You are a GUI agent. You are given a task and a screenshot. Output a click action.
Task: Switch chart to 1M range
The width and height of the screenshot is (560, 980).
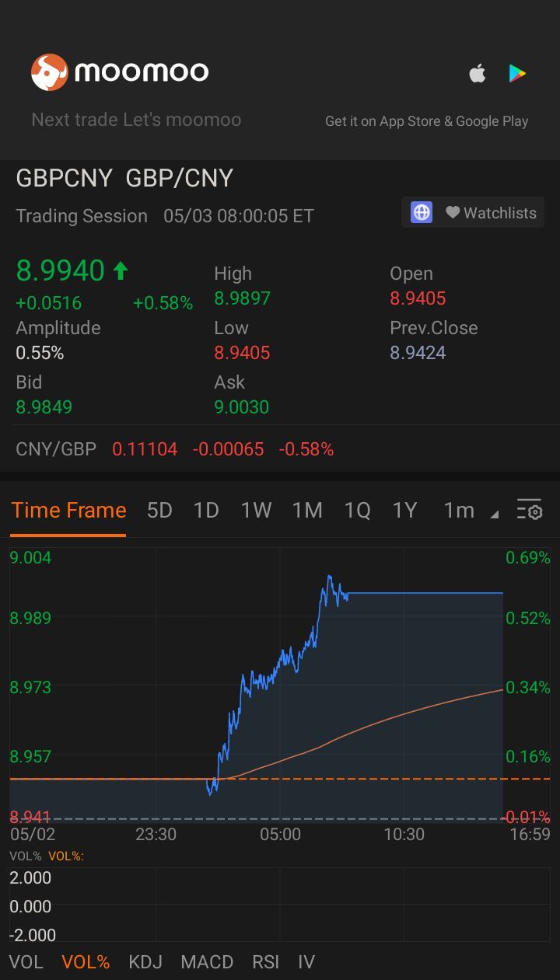tap(307, 510)
